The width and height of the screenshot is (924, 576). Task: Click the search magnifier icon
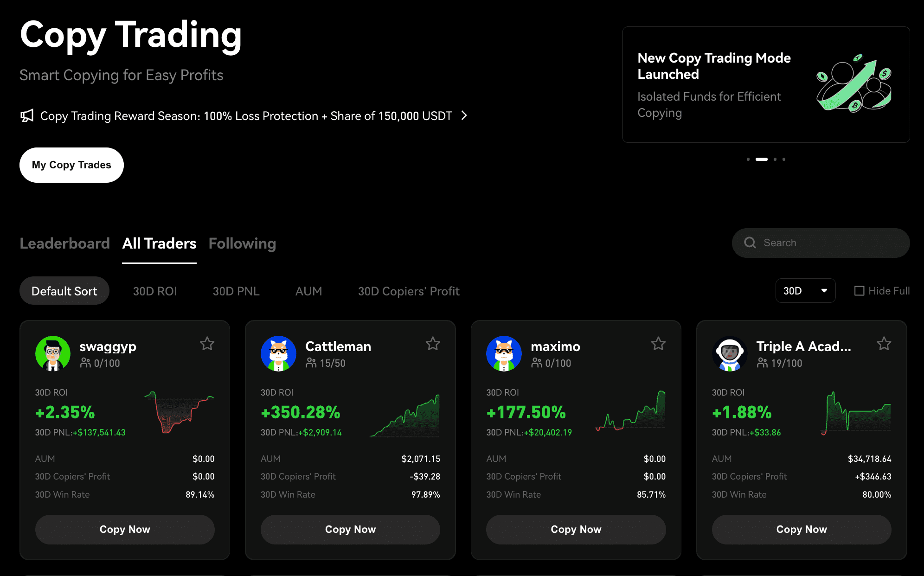point(750,243)
